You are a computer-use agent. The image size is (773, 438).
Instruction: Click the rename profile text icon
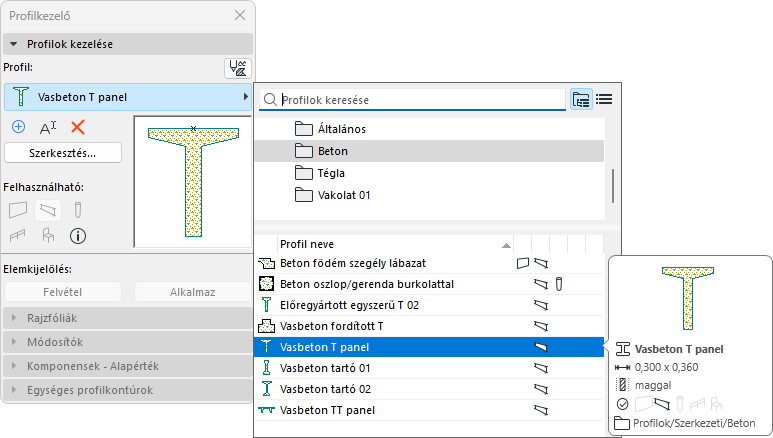coord(48,127)
